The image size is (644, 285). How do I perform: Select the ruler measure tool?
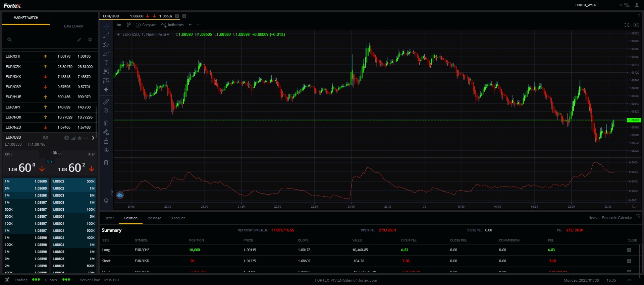click(106, 101)
